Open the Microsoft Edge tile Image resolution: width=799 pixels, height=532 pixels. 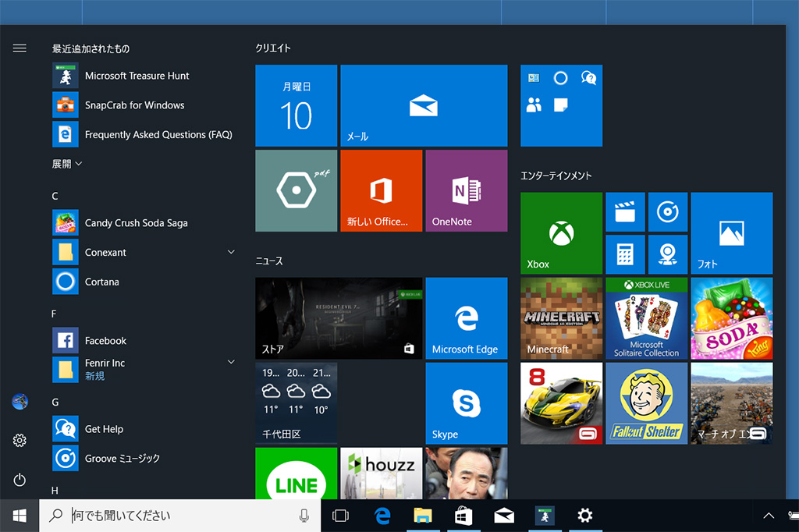tap(466, 317)
